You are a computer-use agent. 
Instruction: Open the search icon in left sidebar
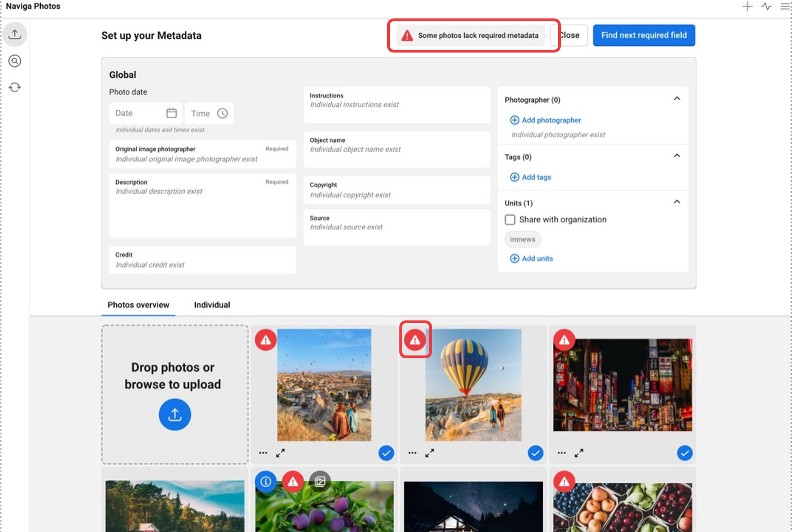pyautogui.click(x=15, y=61)
